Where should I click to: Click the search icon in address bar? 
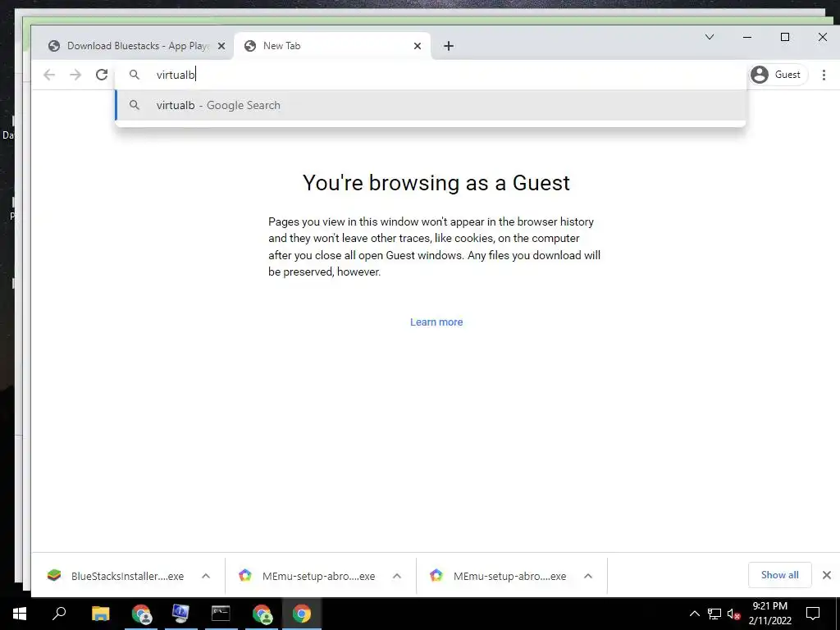click(x=135, y=75)
